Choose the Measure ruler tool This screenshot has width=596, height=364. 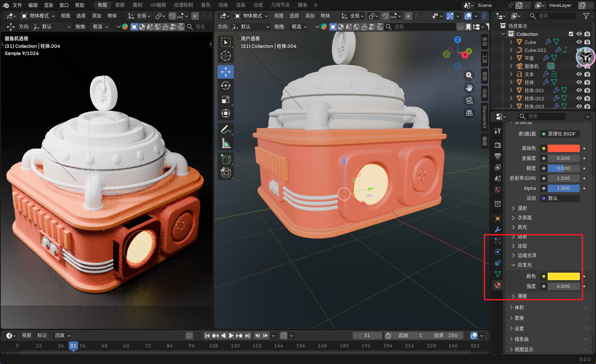point(226,144)
